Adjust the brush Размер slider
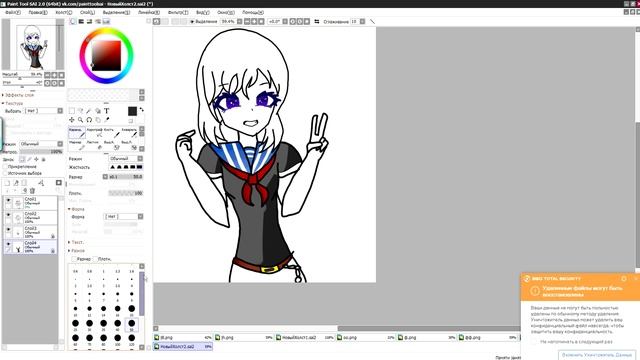Viewport: 640px width, 360px height. pos(126,177)
